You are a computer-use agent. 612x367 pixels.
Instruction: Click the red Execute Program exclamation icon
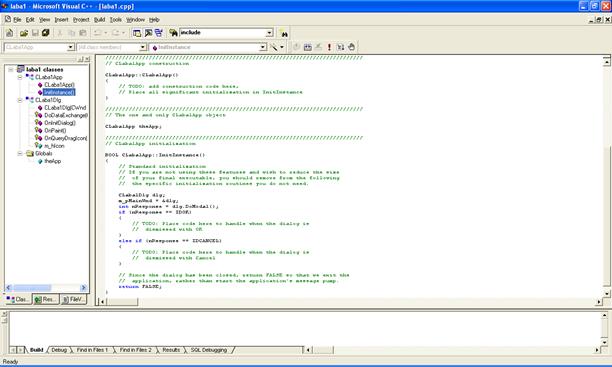click(x=329, y=47)
